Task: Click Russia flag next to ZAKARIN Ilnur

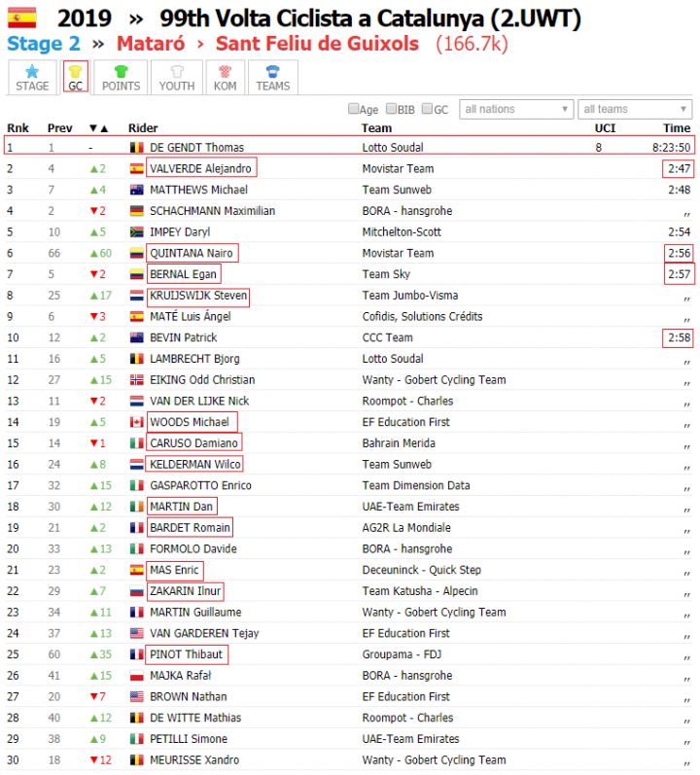Action: point(136,591)
